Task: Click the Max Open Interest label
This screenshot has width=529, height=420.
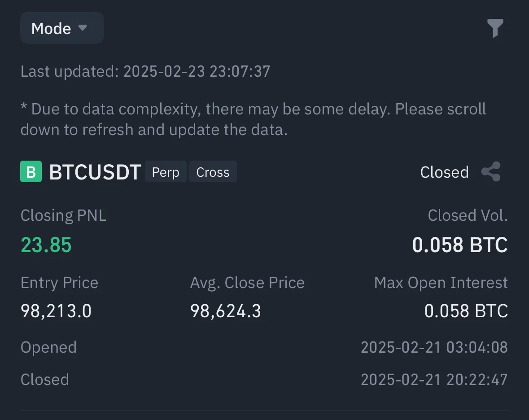Action: point(441,283)
